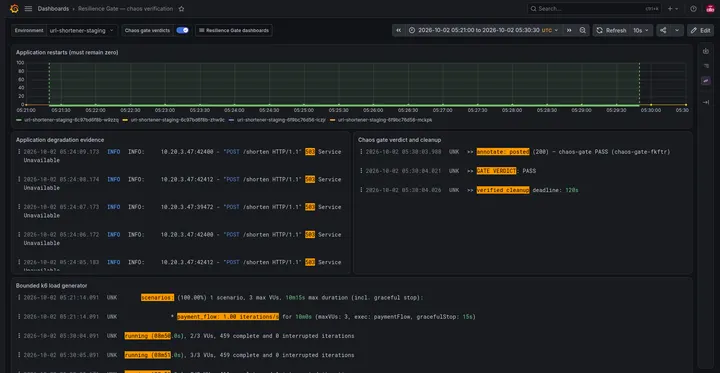Star this dashboard as favorite

(181, 9)
